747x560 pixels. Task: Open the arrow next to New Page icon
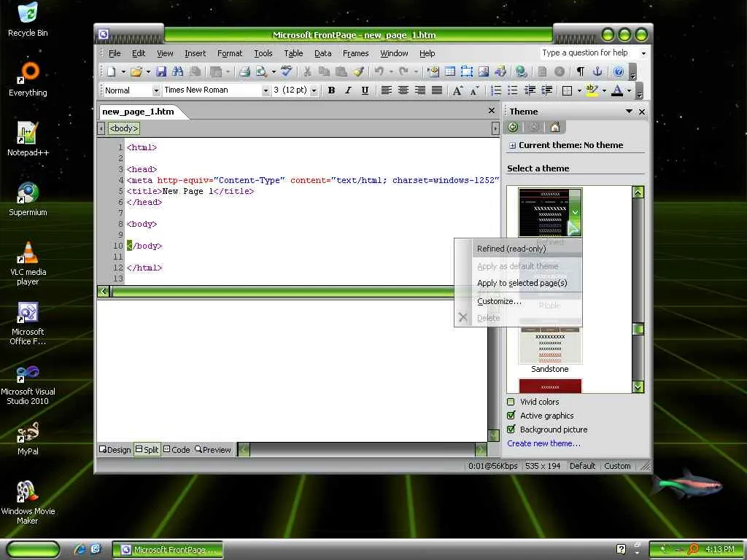pos(123,72)
